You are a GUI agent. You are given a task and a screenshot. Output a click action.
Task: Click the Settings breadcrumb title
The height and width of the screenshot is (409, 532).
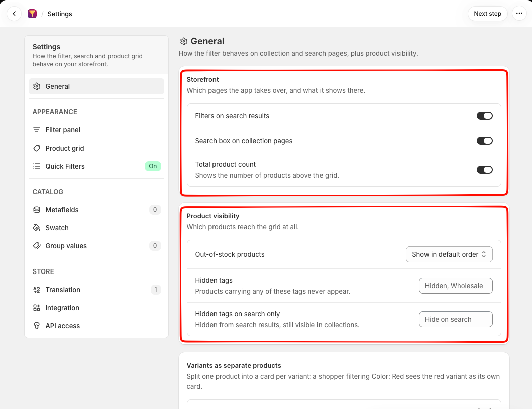(60, 14)
